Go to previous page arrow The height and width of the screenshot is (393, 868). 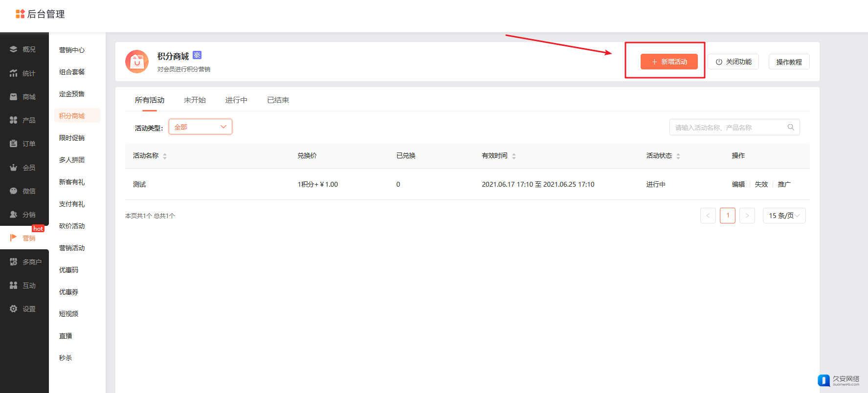[x=708, y=216]
